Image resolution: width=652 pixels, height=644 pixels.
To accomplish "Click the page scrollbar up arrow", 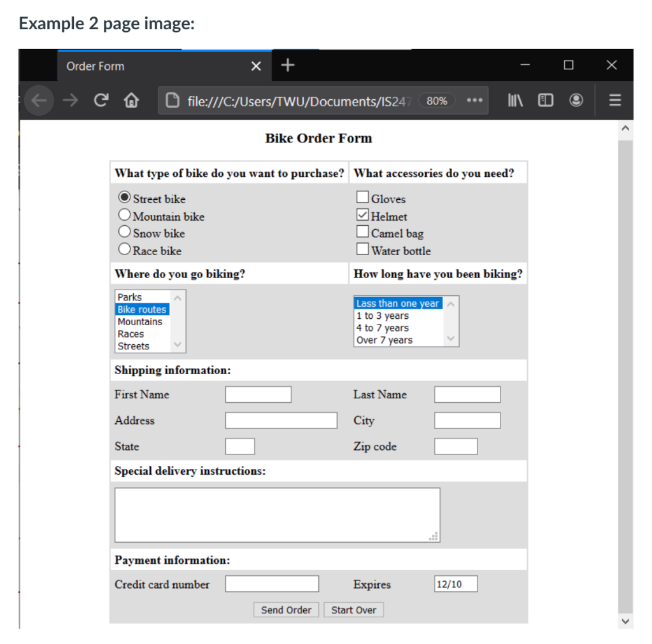I will coord(625,129).
